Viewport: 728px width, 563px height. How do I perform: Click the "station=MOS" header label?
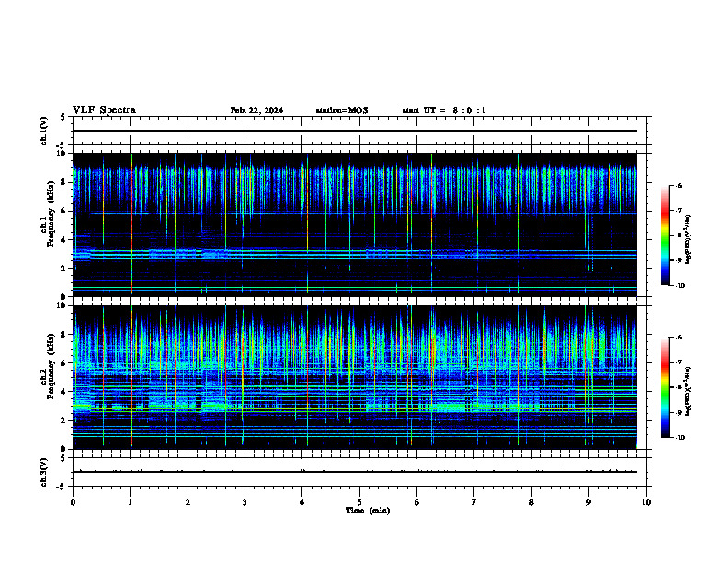click(x=342, y=110)
